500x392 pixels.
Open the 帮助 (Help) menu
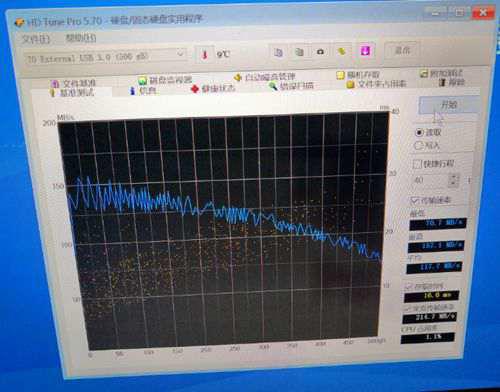point(81,38)
